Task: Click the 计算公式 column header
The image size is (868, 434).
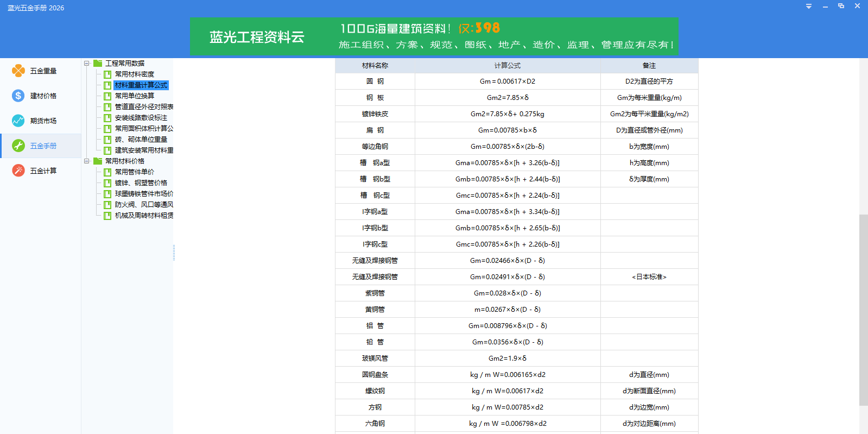Action: [x=507, y=66]
